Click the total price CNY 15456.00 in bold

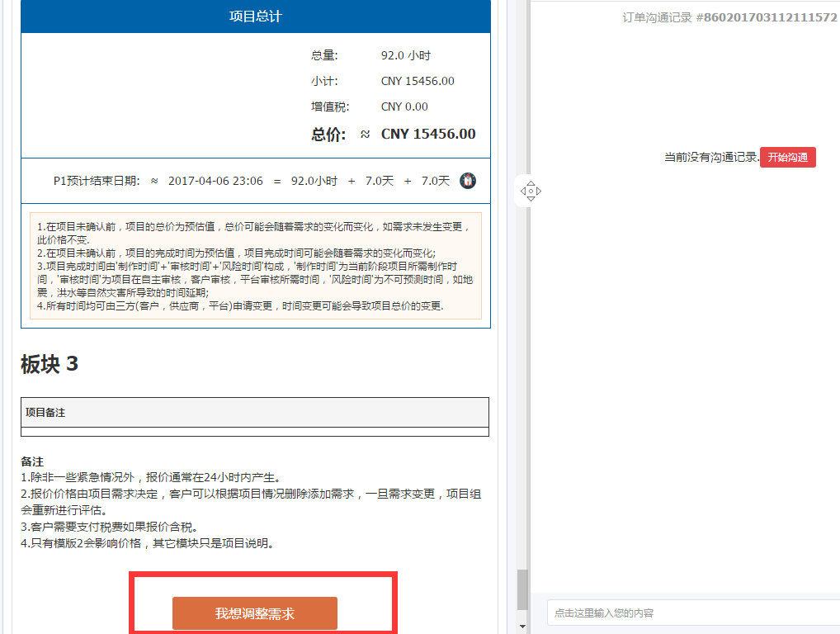point(428,134)
